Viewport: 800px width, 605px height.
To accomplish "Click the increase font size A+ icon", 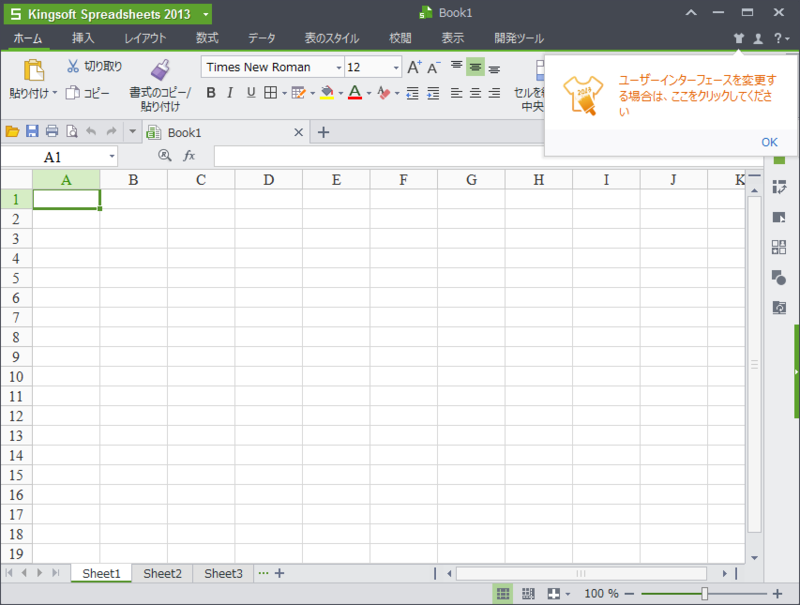I will (x=414, y=67).
